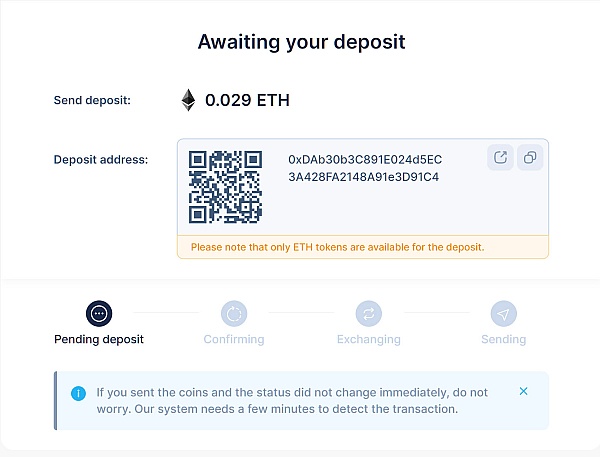The width and height of the screenshot is (600, 457).
Task: Click the deposit QR code
Action: coord(225,186)
